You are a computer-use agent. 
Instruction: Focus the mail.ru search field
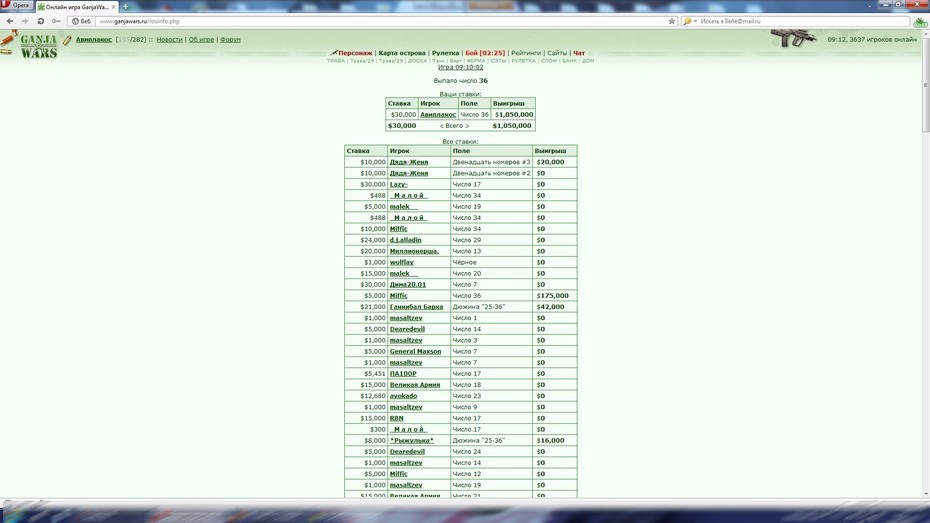804,21
